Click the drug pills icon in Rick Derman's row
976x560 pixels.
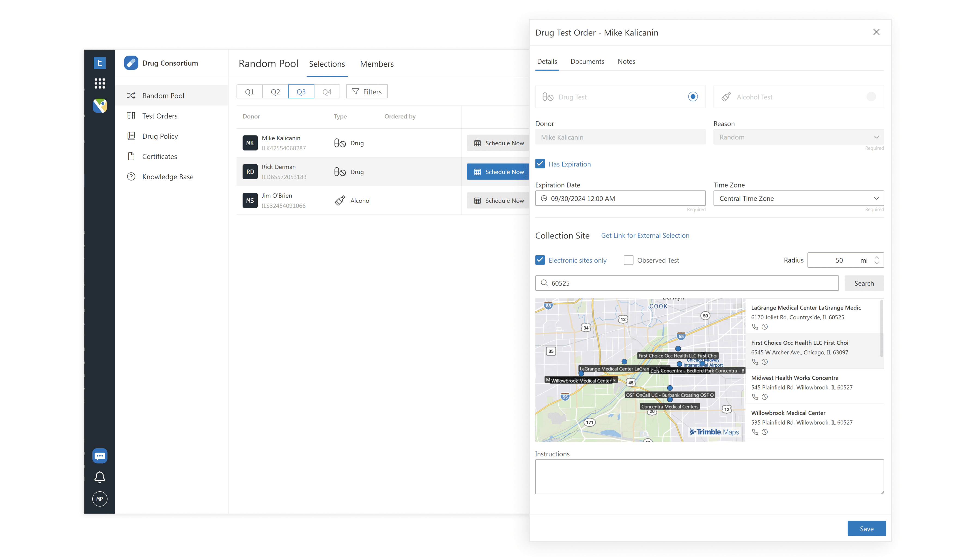point(340,172)
